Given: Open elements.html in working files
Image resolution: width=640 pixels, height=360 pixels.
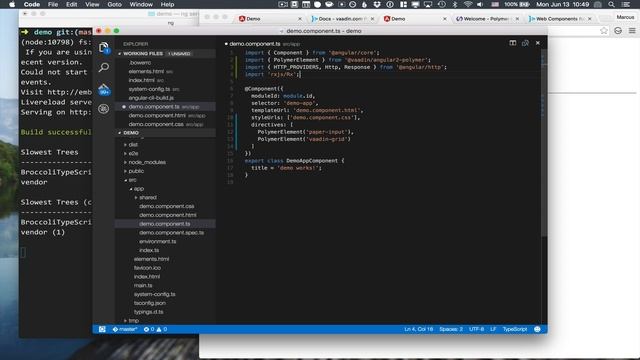Looking at the screenshot, I should click(146, 71).
